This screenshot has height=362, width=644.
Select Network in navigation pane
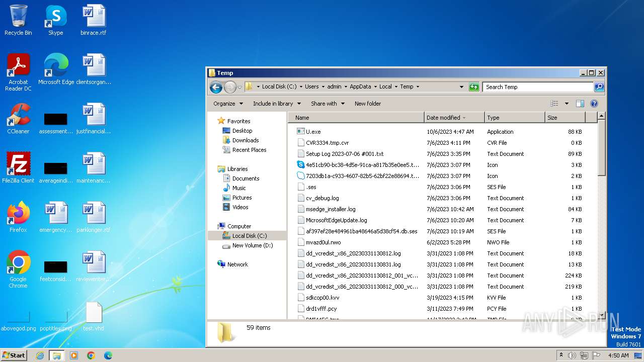[x=237, y=264]
